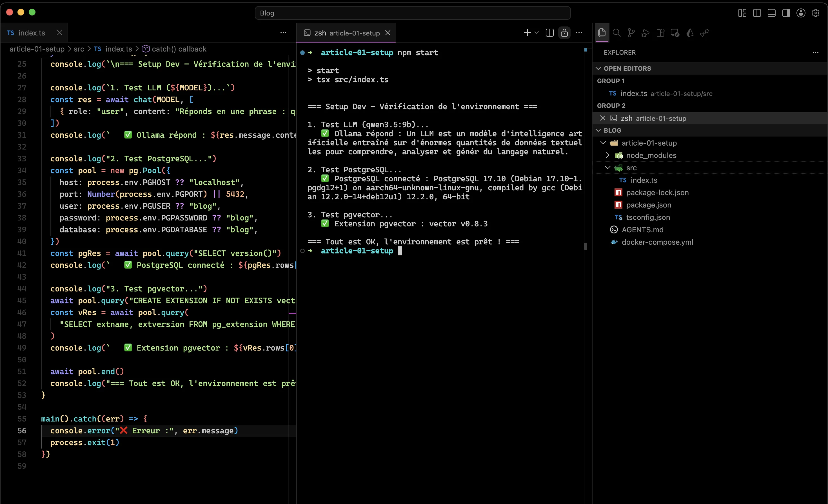Open docker-compose.yml in the explorer
Viewport: 828px width, 504px height.
click(710, 242)
